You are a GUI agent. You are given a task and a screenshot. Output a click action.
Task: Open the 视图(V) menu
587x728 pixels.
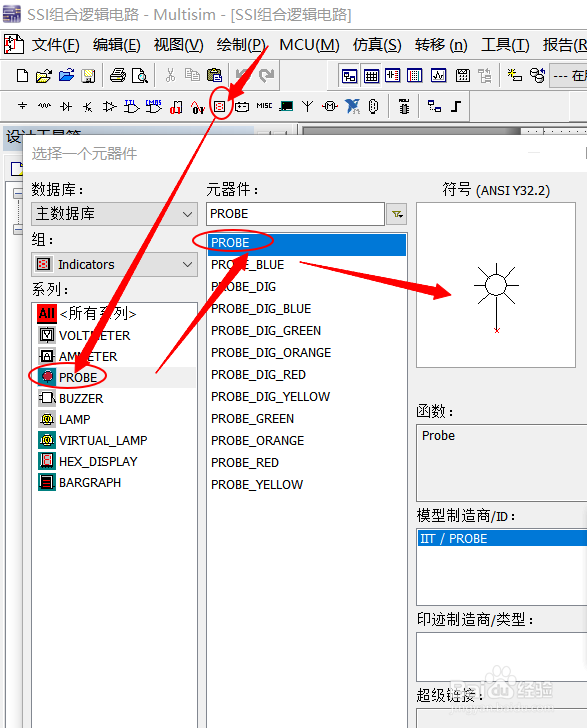tap(178, 45)
